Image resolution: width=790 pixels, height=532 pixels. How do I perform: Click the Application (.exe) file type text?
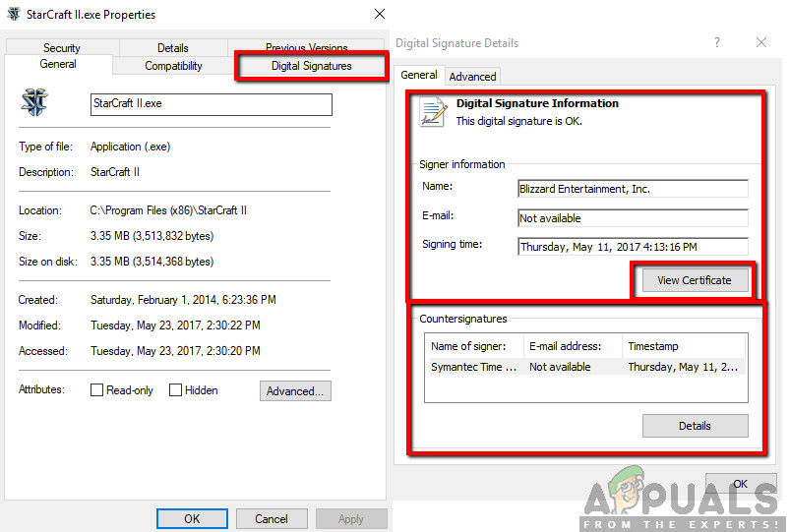pyautogui.click(x=131, y=147)
